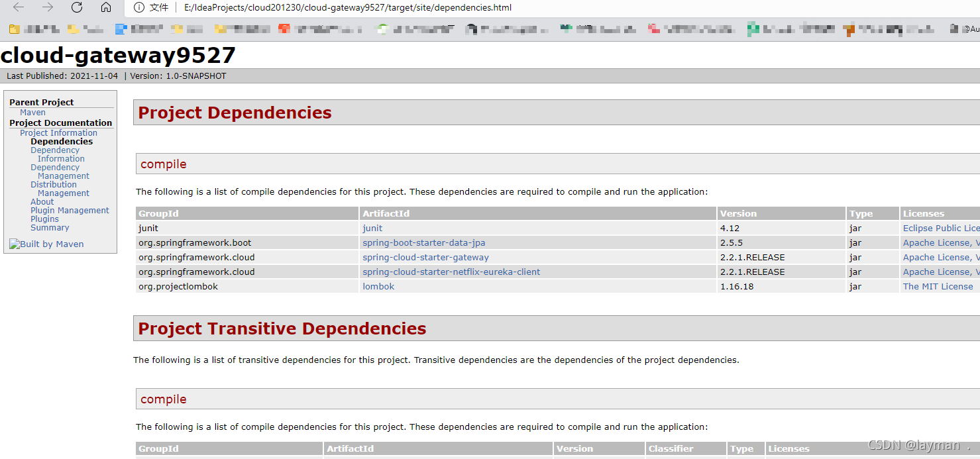Go back using the browser back arrow
The height and width of the screenshot is (459, 980).
(19, 7)
